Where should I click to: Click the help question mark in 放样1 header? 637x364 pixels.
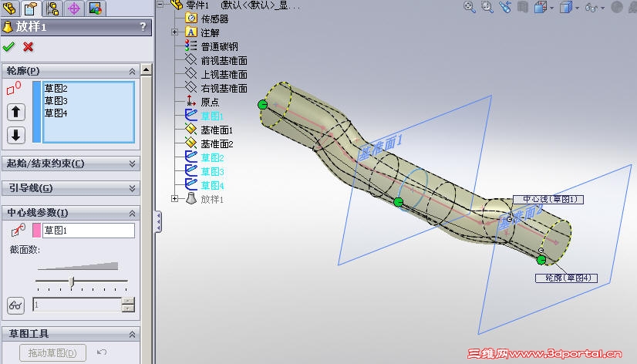[143, 27]
